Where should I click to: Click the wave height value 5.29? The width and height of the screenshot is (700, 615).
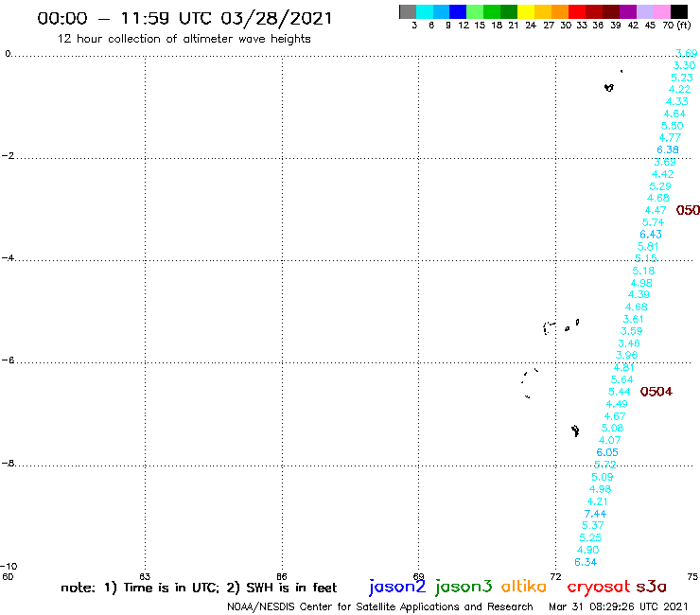(660, 186)
